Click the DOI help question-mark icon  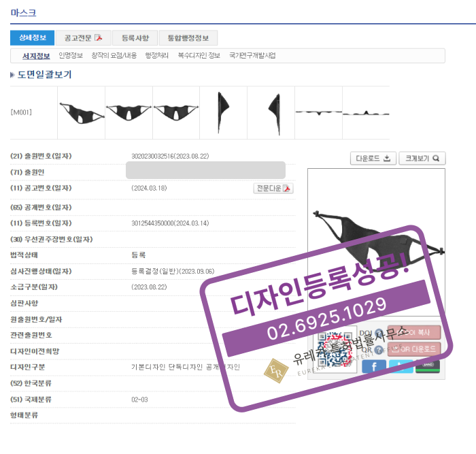[379, 334]
